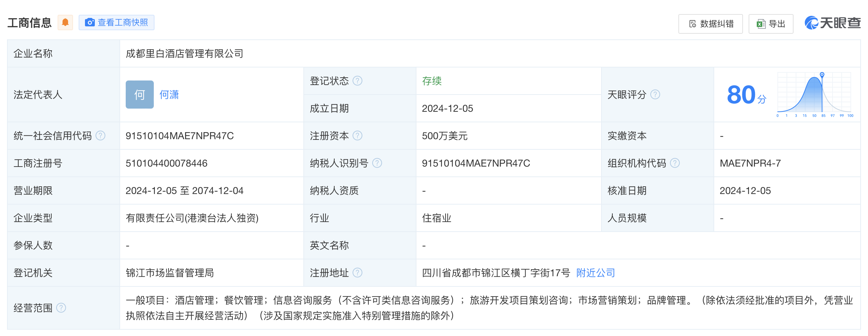The image size is (868, 336).
Task: Click help icon beside 登记状态
Action: (x=357, y=81)
